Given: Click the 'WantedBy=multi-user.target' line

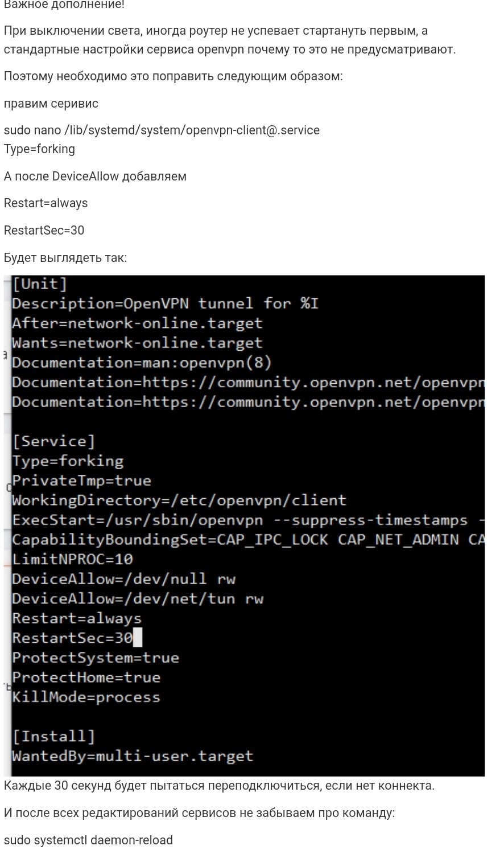Looking at the screenshot, I should [133, 756].
